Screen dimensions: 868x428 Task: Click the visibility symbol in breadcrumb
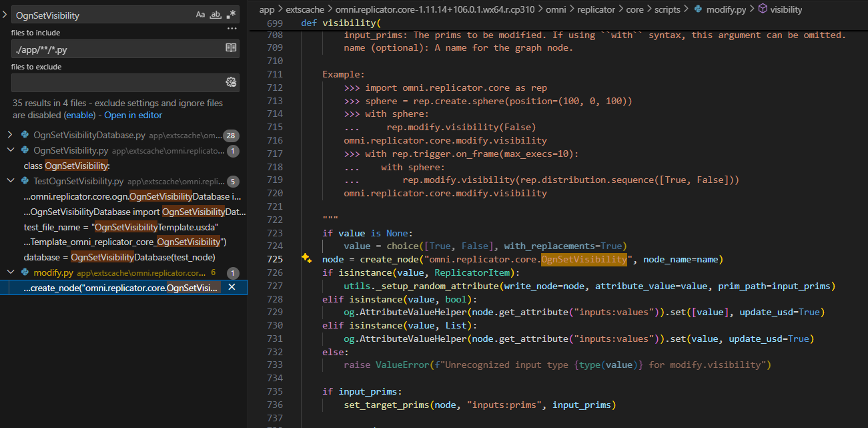[785, 9]
